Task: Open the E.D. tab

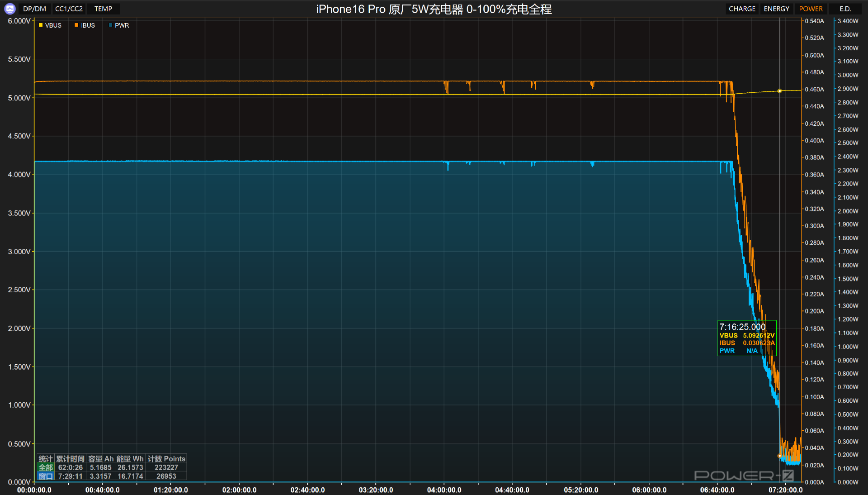Action: coord(845,9)
